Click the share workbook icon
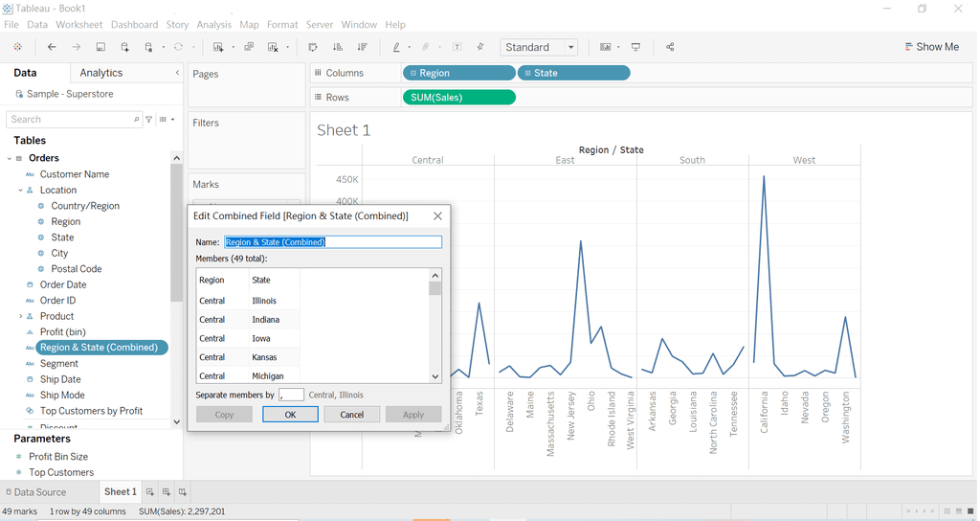The width and height of the screenshot is (980, 521). click(670, 47)
